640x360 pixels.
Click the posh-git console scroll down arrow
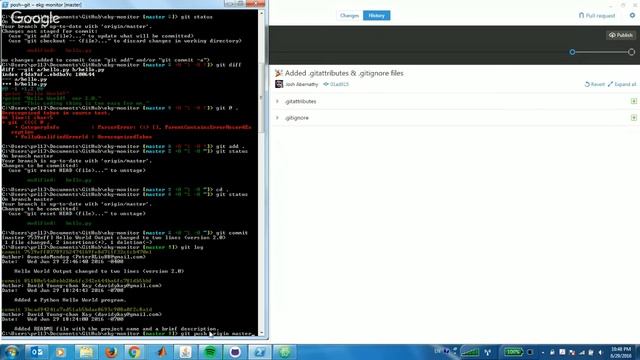pos(262,333)
